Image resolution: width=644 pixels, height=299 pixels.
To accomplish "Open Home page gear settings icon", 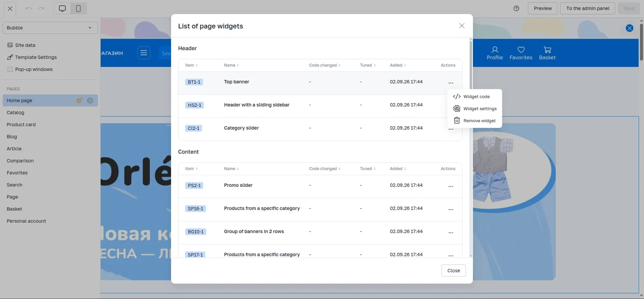I will (x=90, y=100).
